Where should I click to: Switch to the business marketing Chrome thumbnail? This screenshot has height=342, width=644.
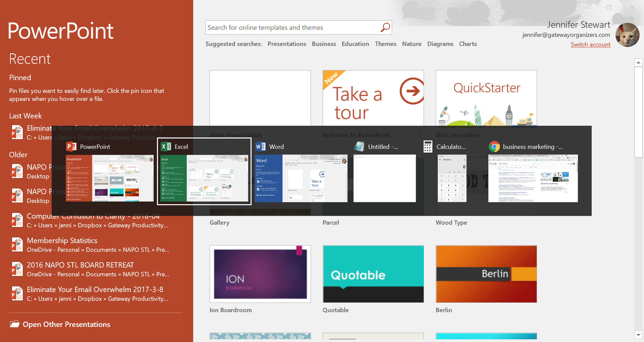(533, 178)
